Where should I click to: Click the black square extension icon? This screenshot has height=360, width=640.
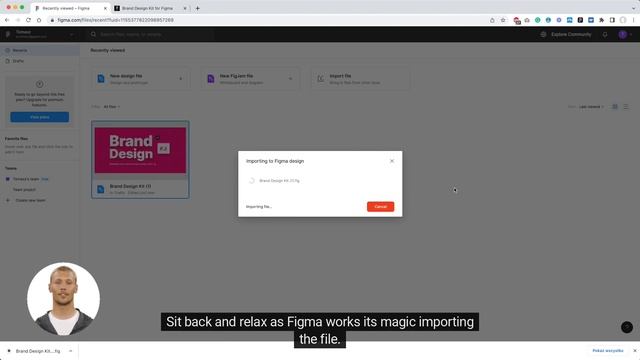click(x=580, y=20)
